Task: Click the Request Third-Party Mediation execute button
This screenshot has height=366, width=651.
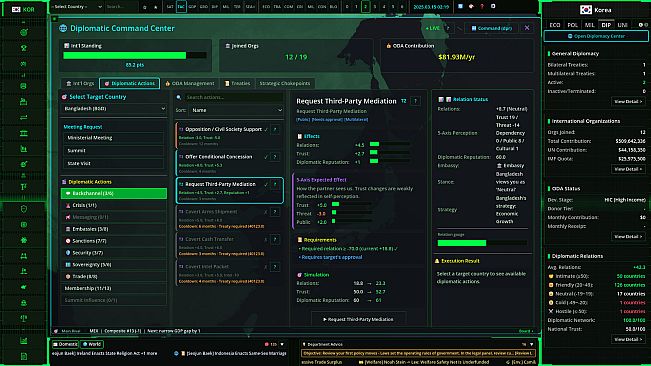Action: [358, 319]
